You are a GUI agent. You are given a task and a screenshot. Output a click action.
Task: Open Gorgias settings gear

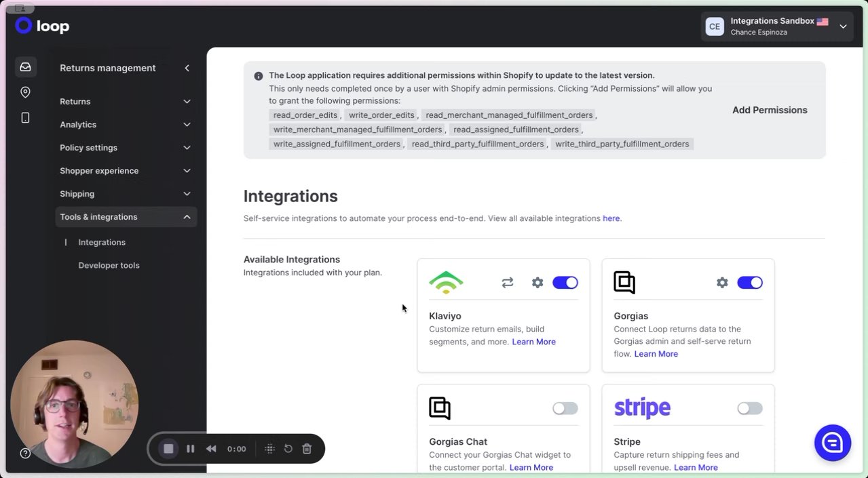click(x=722, y=283)
